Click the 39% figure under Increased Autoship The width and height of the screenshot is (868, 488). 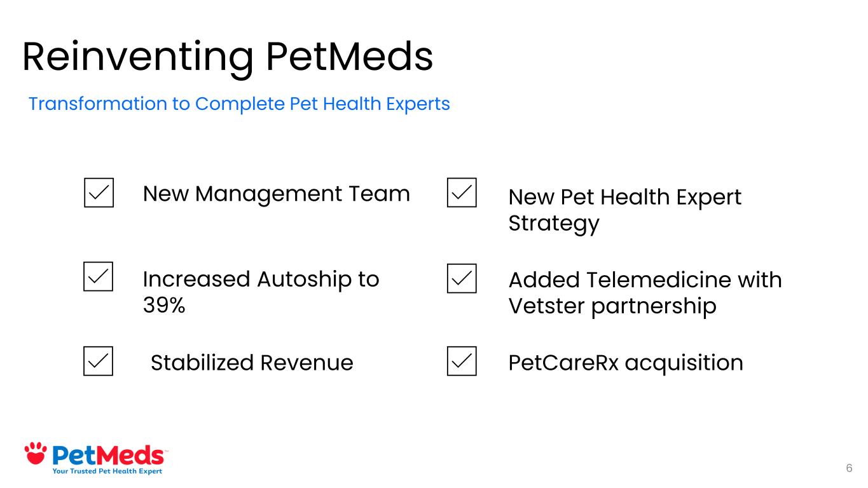(164, 306)
